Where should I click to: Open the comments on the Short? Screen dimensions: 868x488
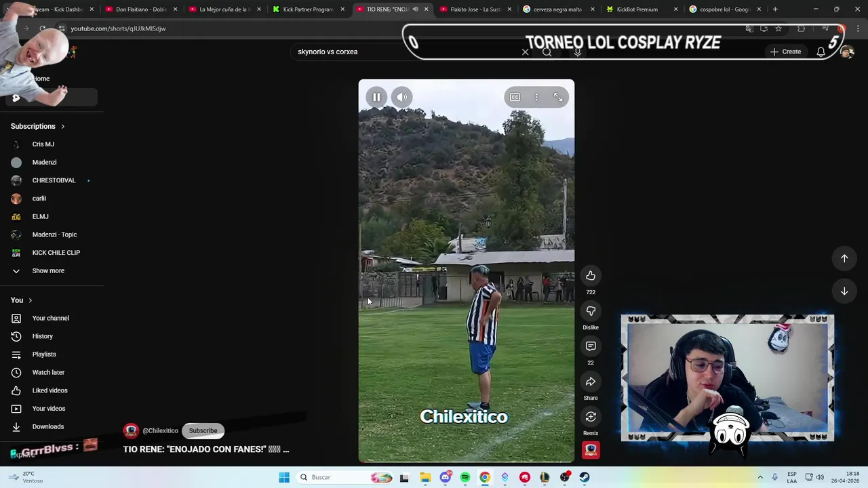coord(591,346)
